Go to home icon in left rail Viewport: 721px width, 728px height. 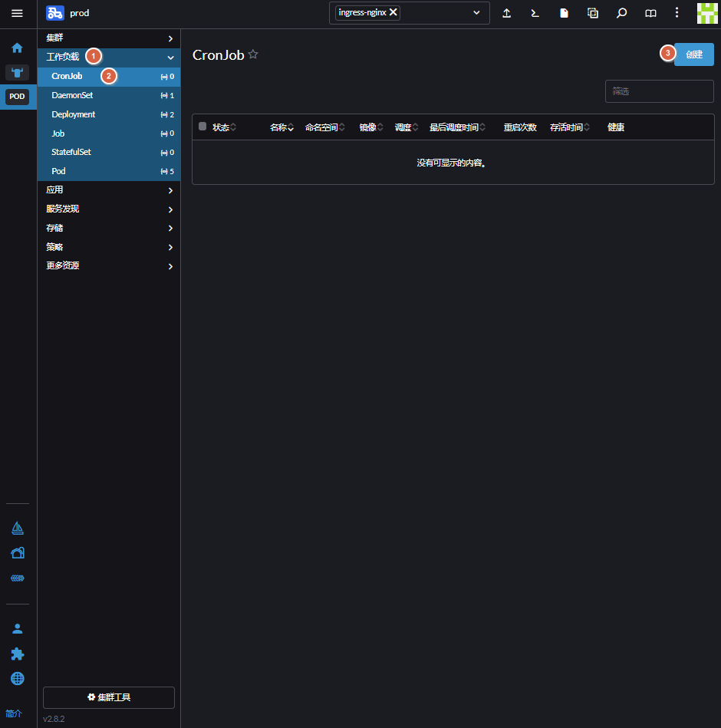(17, 48)
